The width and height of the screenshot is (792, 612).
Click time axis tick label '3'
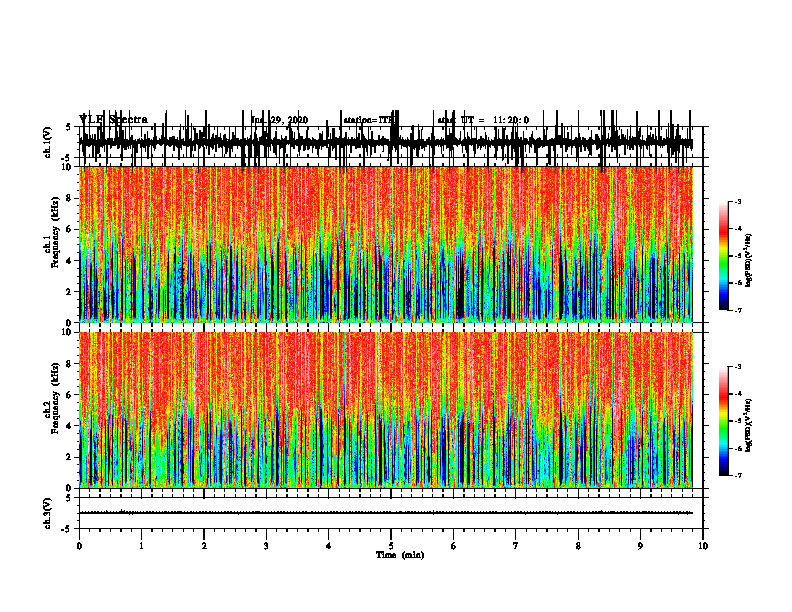coord(266,546)
